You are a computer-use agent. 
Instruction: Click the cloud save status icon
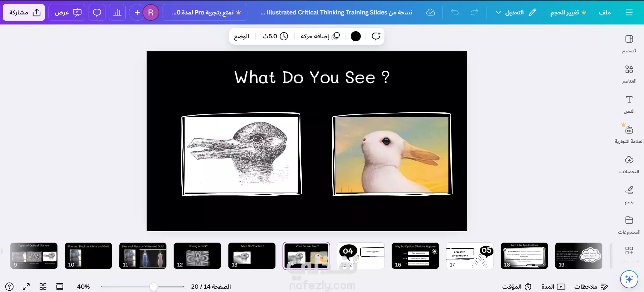pos(431,12)
